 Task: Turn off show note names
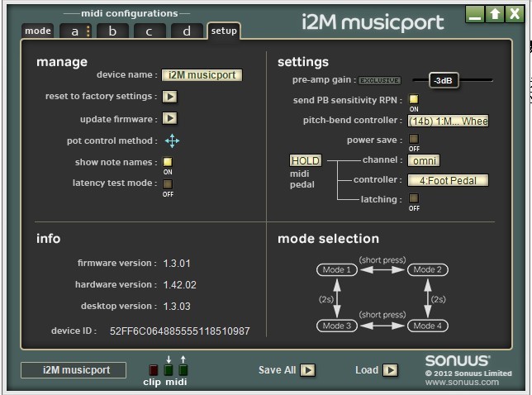coord(168,162)
